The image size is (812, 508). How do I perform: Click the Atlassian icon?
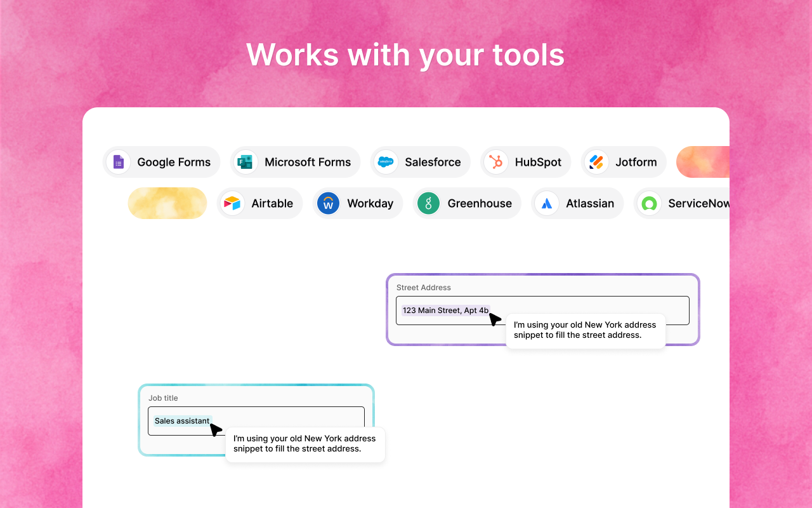coord(546,203)
